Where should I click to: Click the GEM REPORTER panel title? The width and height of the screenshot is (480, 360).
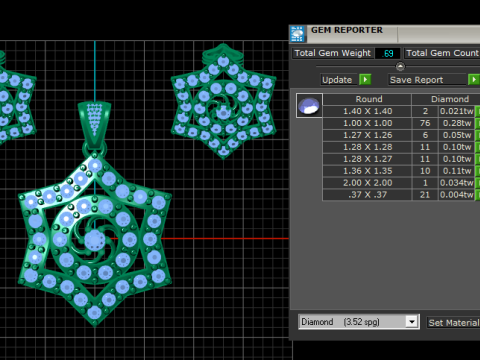click(x=347, y=30)
